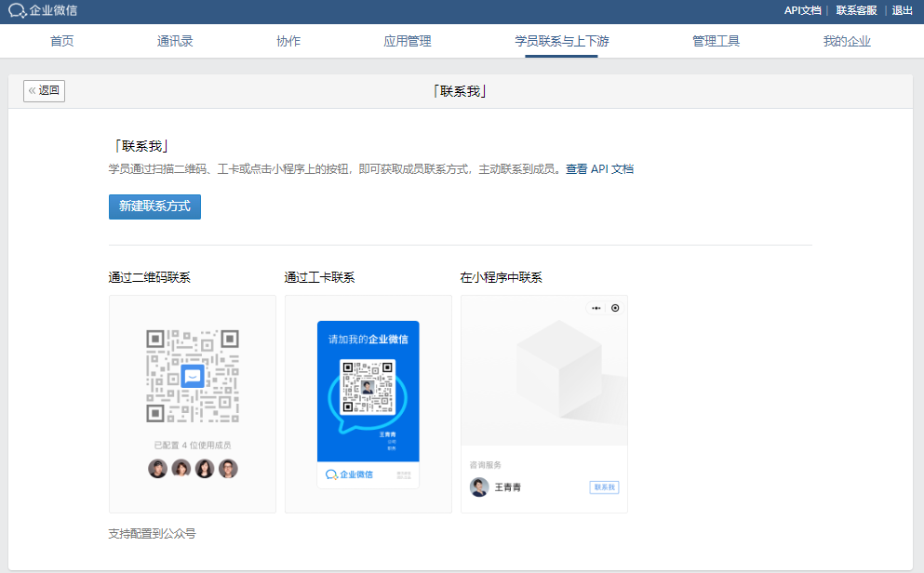
Task: Select the fourth member avatar under the QR code
Action: pyautogui.click(x=228, y=469)
